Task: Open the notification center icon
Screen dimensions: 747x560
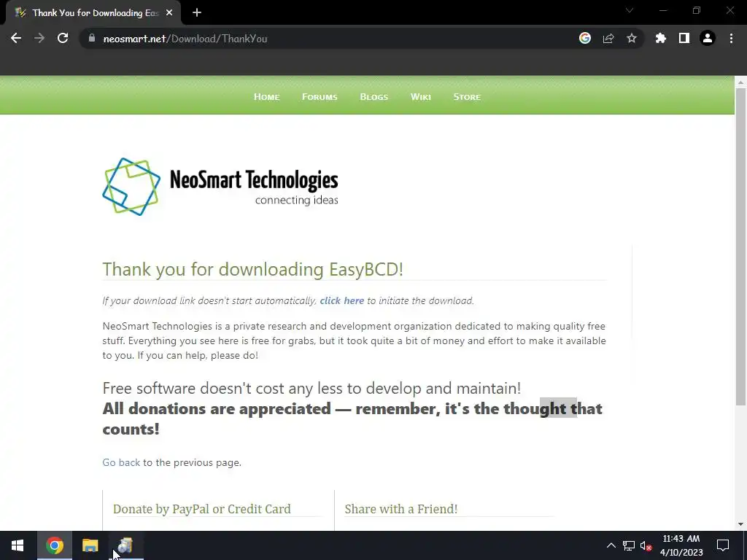Action: pyautogui.click(x=723, y=545)
